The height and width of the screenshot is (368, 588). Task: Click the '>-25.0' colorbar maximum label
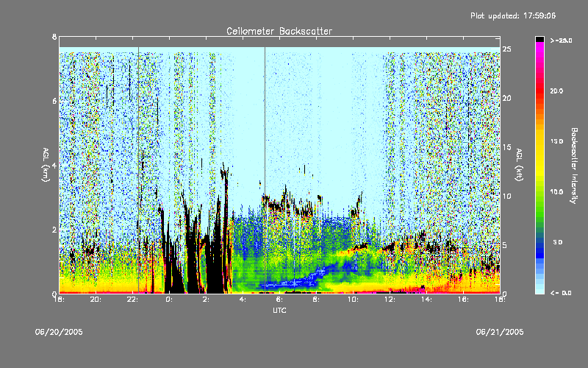[x=561, y=40]
